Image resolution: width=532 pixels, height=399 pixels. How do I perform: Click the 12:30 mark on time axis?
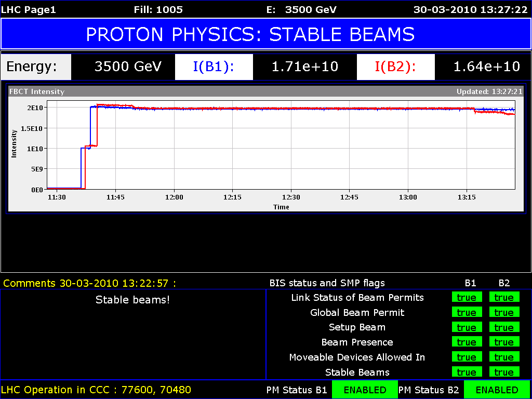click(x=291, y=197)
